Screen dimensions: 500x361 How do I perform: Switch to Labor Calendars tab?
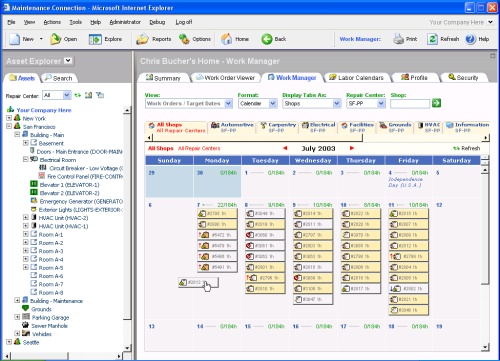tap(356, 78)
